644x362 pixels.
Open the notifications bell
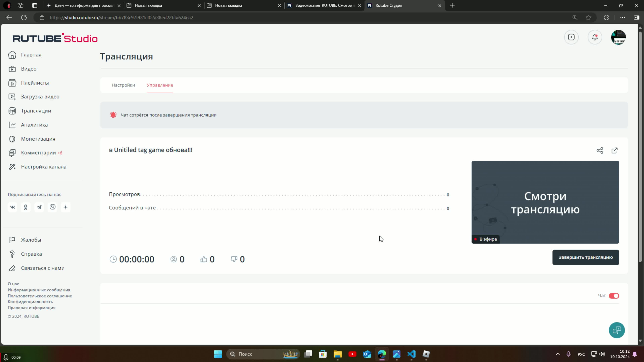point(595,37)
